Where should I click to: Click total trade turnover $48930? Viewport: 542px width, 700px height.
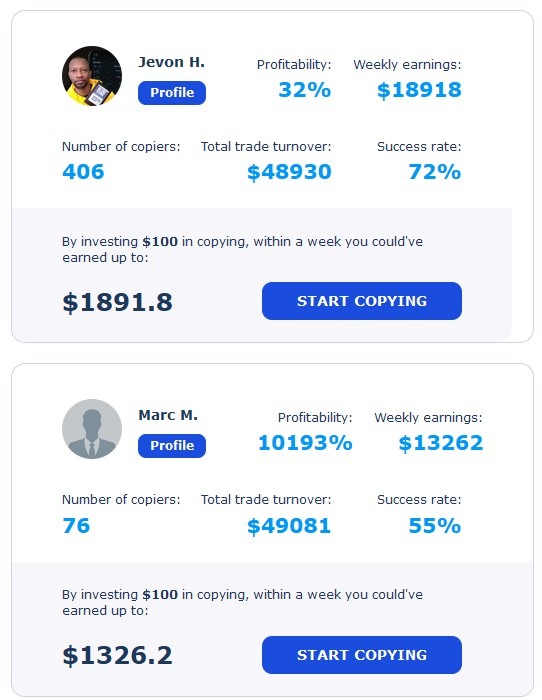(289, 172)
